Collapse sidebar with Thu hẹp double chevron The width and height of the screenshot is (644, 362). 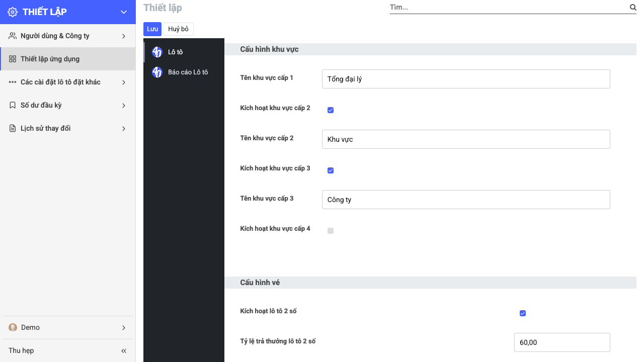(x=124, y=350)
